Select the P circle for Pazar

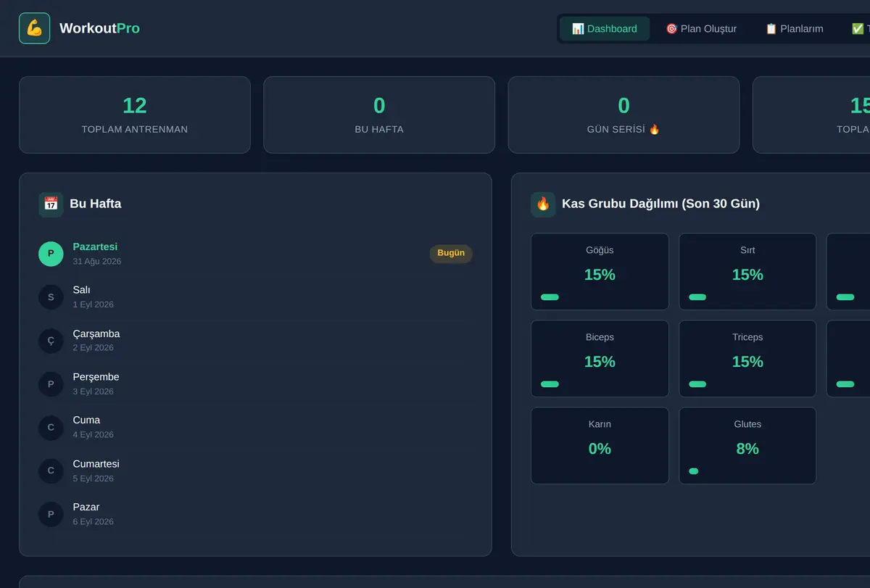click(51, 515)
